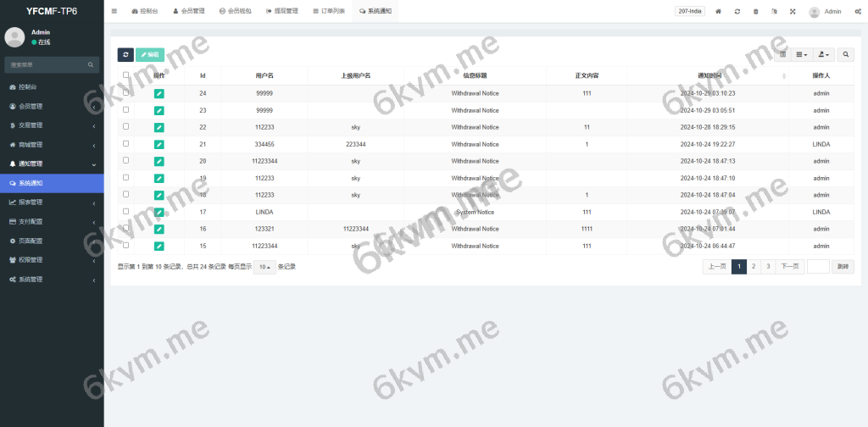Click the home icon in top bar
Image resolution: width=868 pixels, height=427 pixels.
[x=719, y=12]
